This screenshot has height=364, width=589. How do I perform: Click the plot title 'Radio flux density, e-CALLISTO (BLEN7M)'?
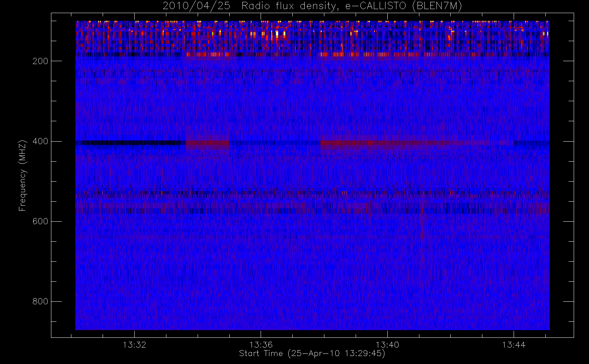[352, 6]
